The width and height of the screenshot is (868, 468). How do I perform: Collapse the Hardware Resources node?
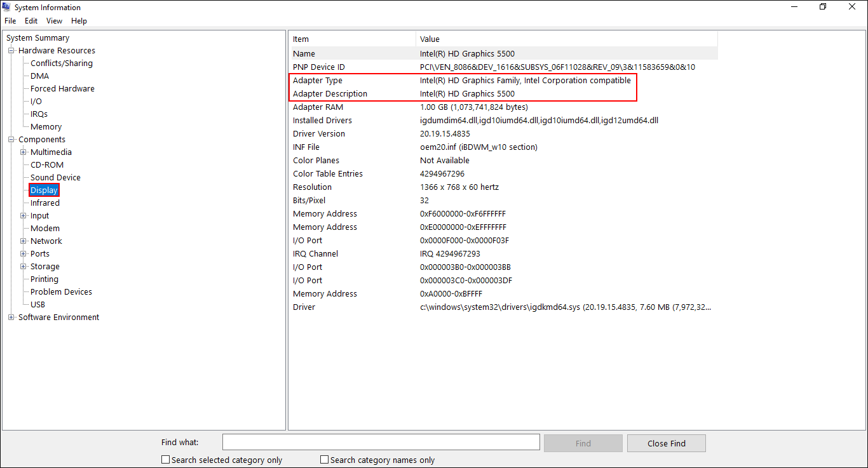coord(11,51)
